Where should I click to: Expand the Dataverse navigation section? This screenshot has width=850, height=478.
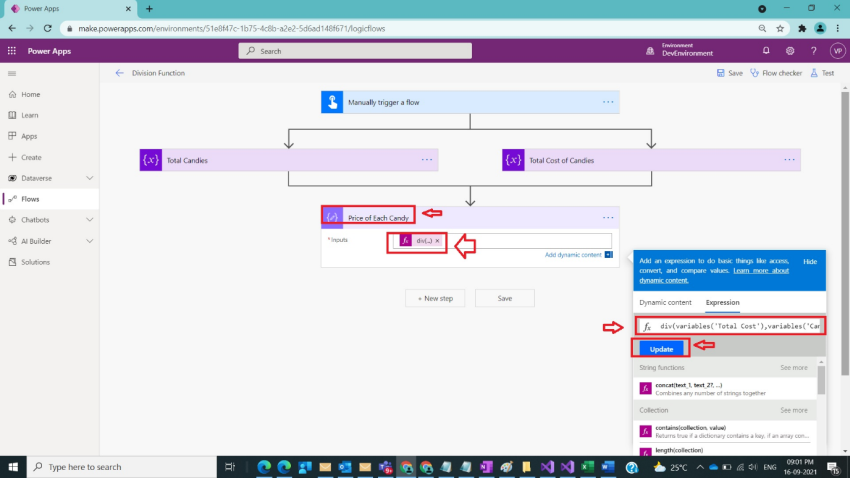point(89,178)
